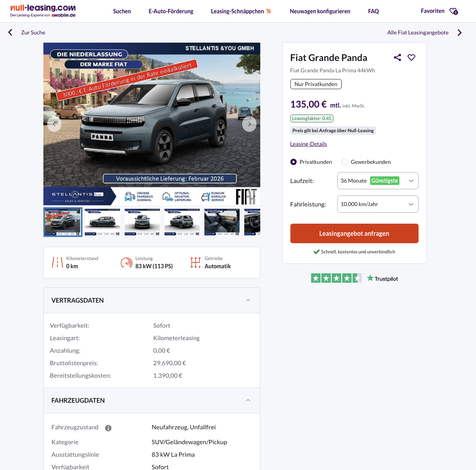The height and width of the screenshot is (470, 476).
Task: Open the Fahrleistung dropdown
Action: [378, 204]
